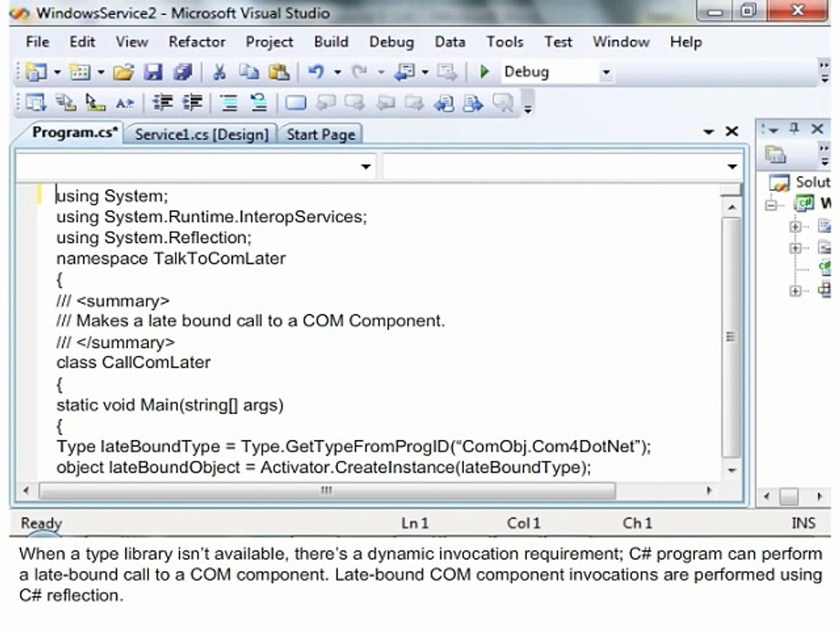The height and width of the screenshot is (630, 840).
Task: Click the Navigate Backward icon
Action: point(404,72)
